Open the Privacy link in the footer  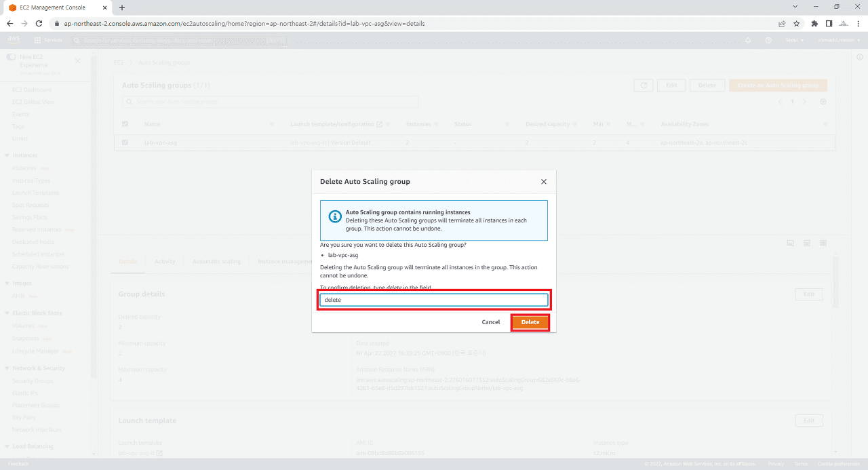(776, 464)
